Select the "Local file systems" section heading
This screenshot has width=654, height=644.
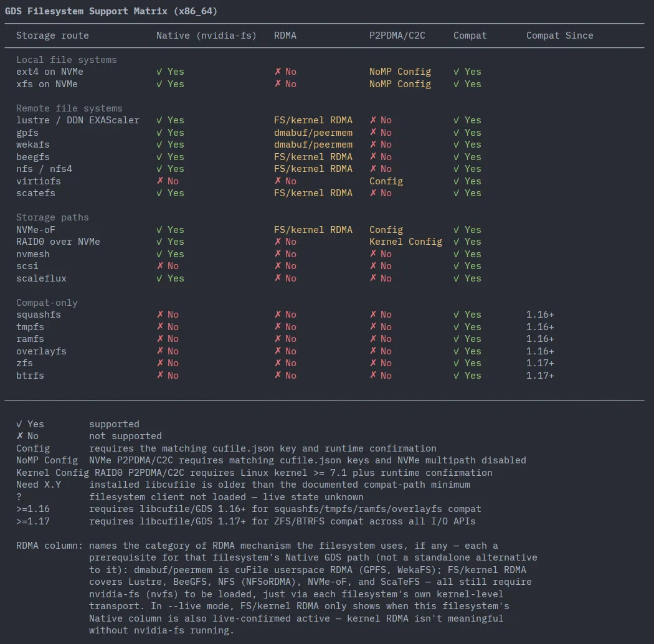66,60
